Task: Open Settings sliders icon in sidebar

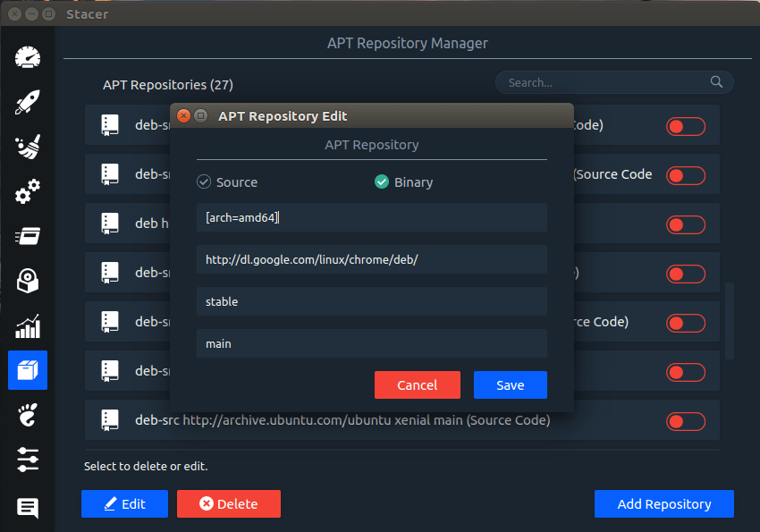Action: coord(28,460)
